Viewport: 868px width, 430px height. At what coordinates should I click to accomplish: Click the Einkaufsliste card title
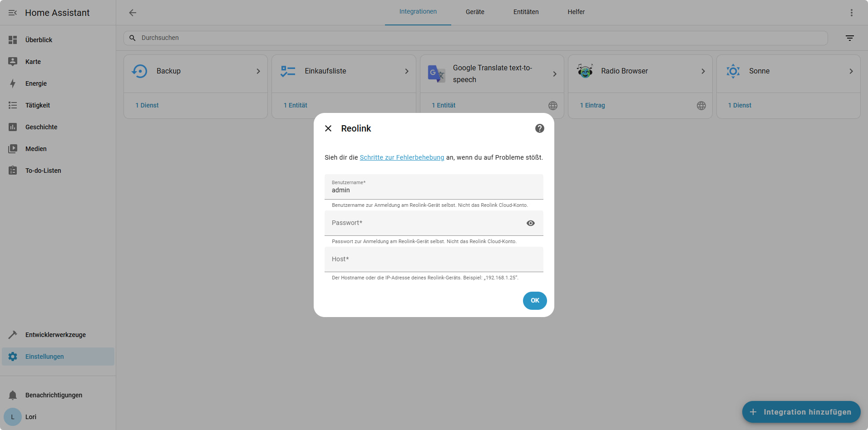coord(325,71)
